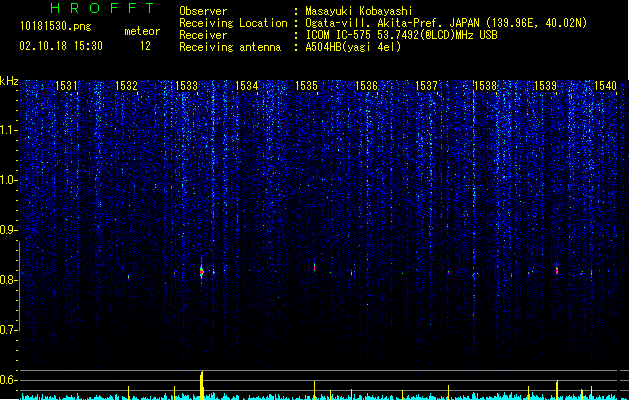The height and width of the screenshot is (400, 629).
Task: Click the 1540 time marker
Action: [x=605, y=85]
